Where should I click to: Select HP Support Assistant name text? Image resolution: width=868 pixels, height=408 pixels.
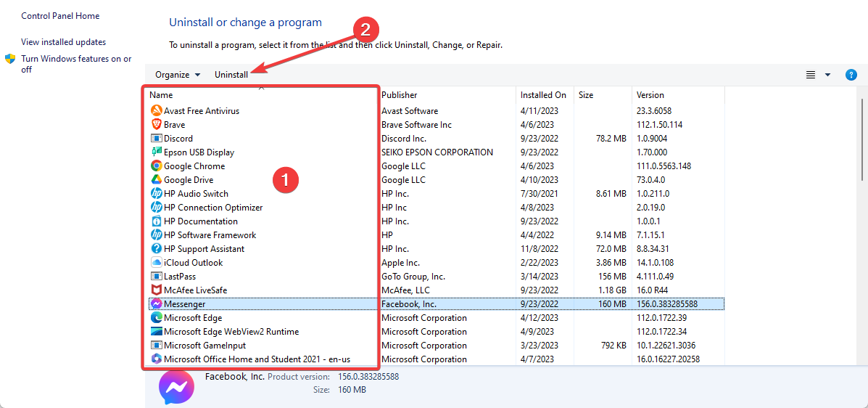click(204, 249)
